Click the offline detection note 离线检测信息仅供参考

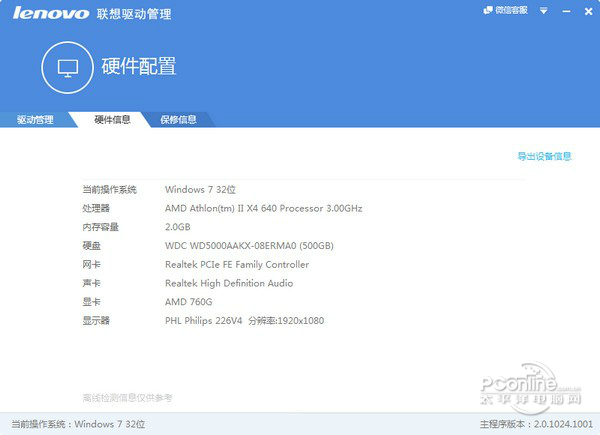click(x=127, y=398)
